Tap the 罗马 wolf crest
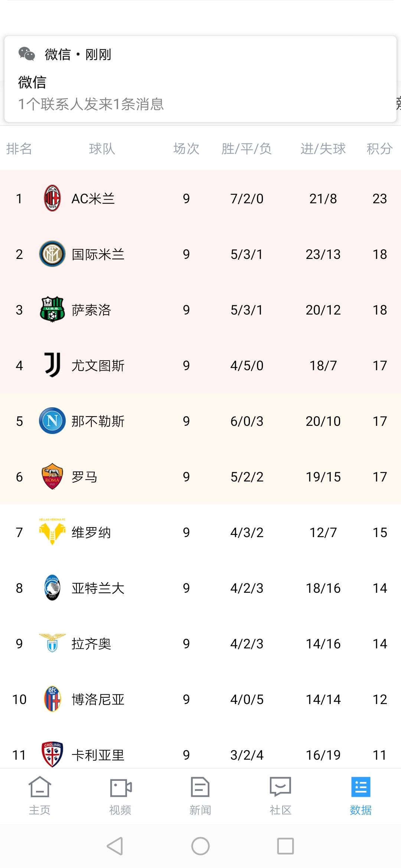Screen dimensions: 401x868 click(52, 476)
